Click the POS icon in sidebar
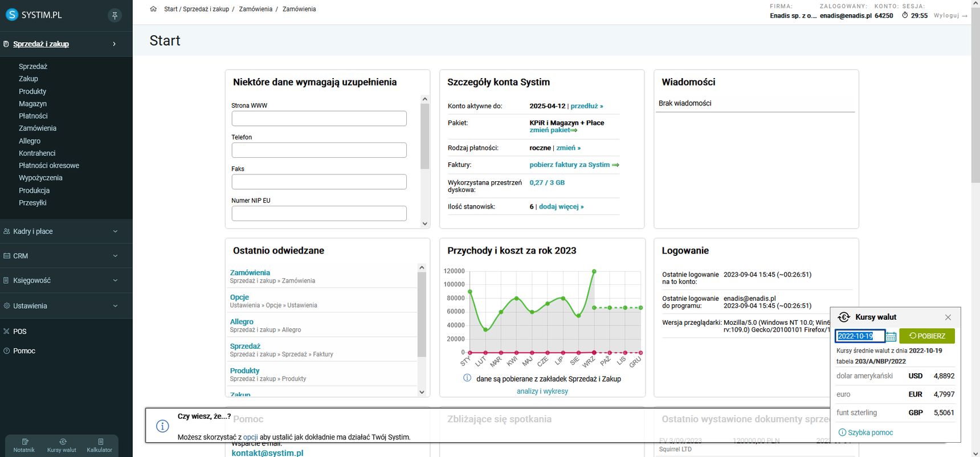Image resolution: width=980 pixels, height=457 pixels. 7,331
